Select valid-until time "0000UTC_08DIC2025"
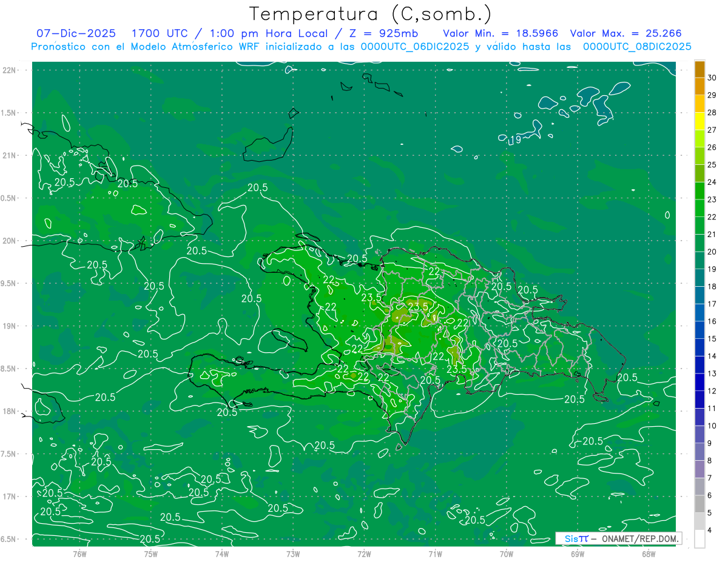Viewport: 728px width, 562px height. [637, 47]
